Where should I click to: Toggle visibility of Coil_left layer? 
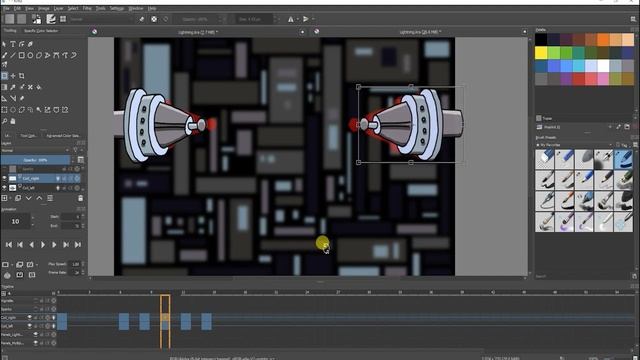point(4,188)
